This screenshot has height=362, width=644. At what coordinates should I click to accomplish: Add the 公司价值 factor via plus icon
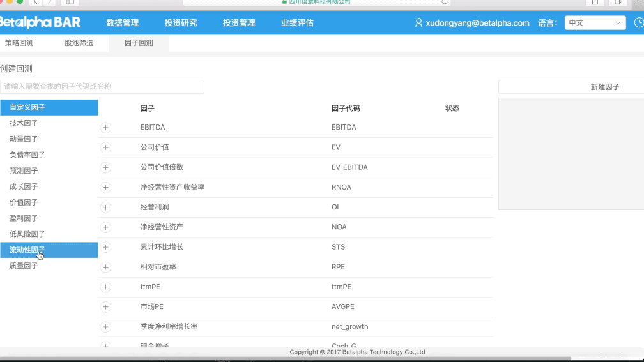106,147
